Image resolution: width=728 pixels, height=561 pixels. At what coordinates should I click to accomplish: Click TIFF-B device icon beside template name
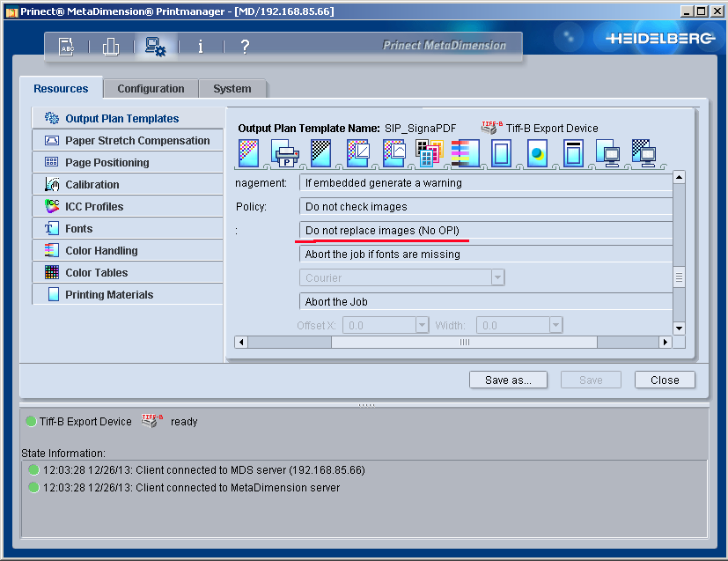click(491, 128)
